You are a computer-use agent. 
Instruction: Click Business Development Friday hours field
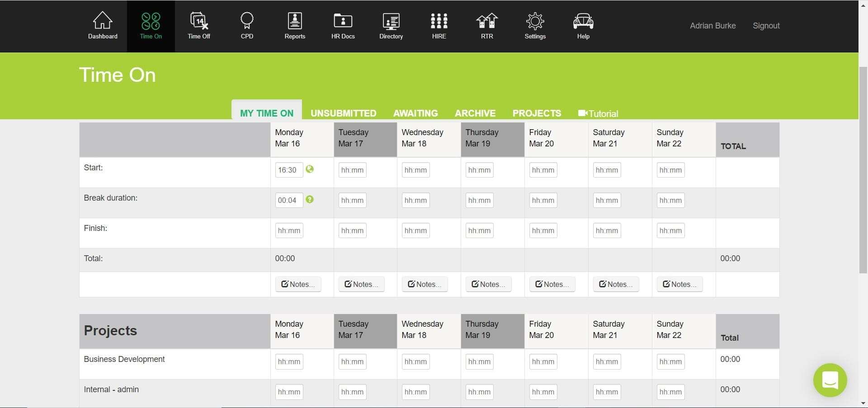coord(543,361)
